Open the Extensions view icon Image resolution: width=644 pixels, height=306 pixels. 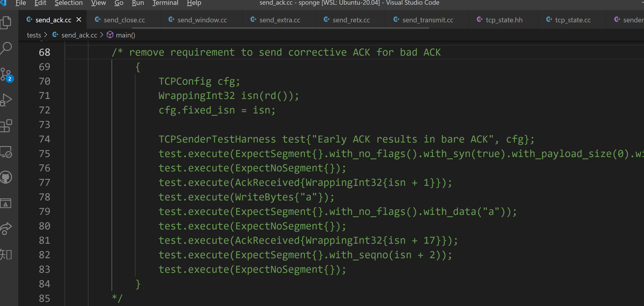click(6, 126)
